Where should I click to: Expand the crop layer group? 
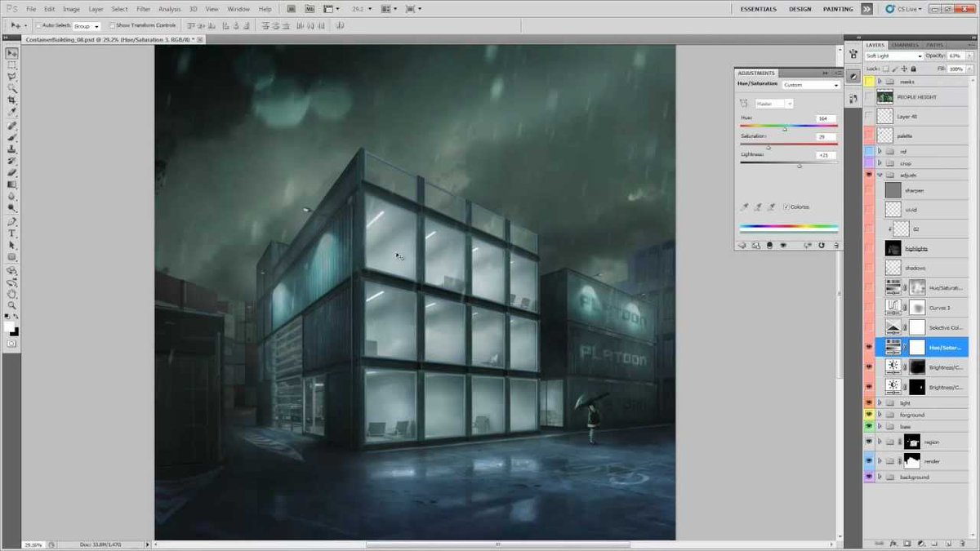[880, 163]
